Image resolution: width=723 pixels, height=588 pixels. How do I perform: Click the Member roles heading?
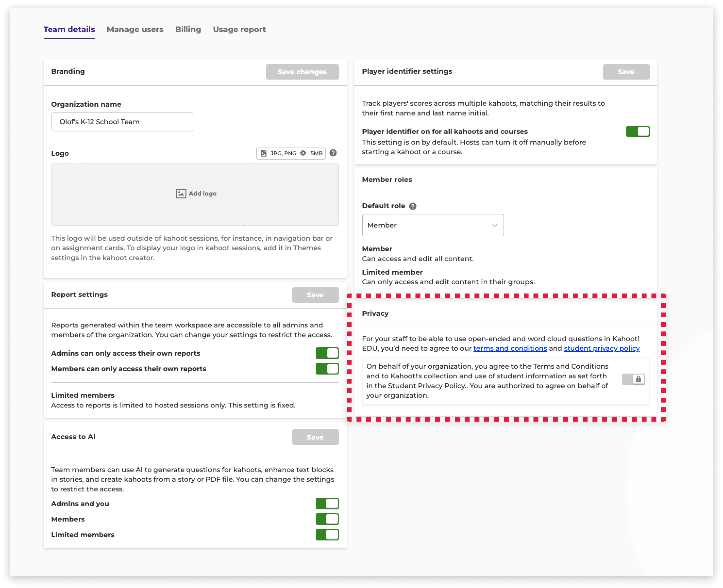click(x=387, y=180)
